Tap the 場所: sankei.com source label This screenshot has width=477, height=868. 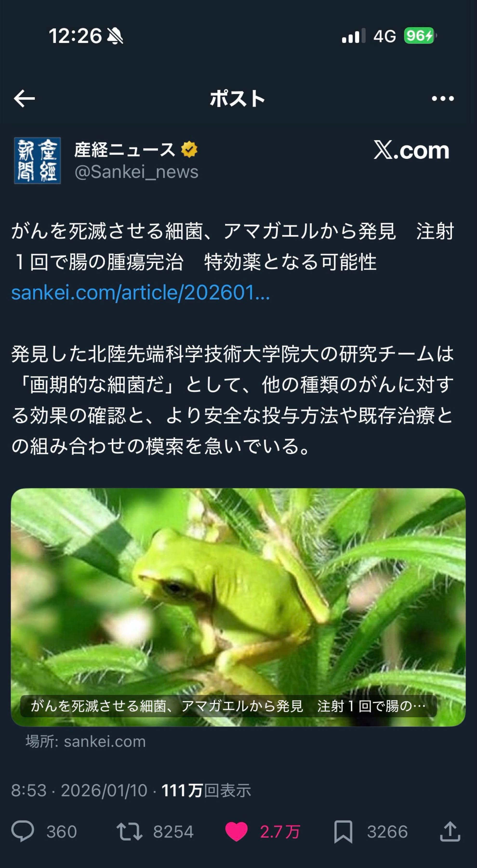click(x=86, y=741)
